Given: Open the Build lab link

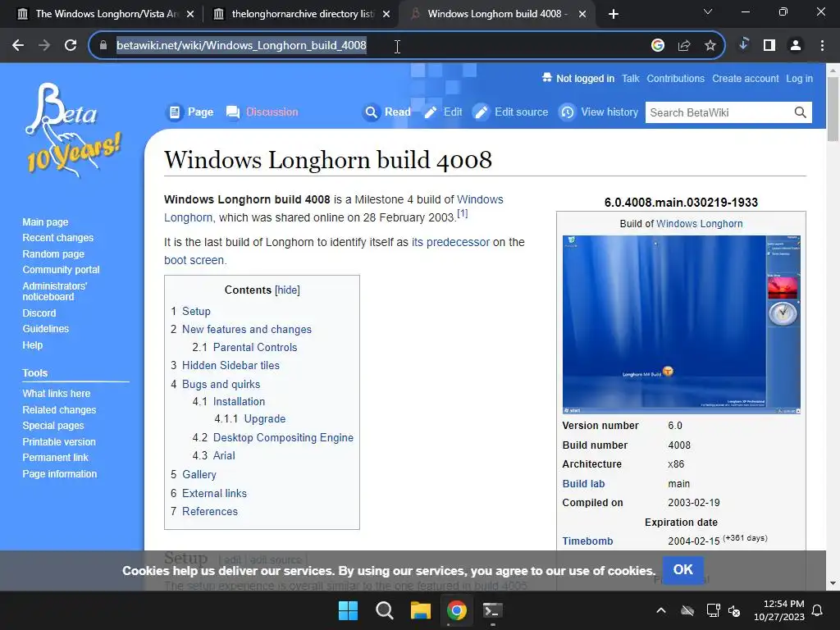Looking at the screenshot, I should click(583, 484).
